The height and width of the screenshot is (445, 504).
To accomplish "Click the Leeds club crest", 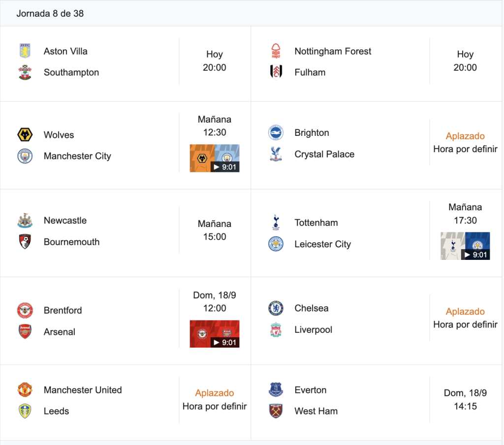I will (x=25, y=411).
